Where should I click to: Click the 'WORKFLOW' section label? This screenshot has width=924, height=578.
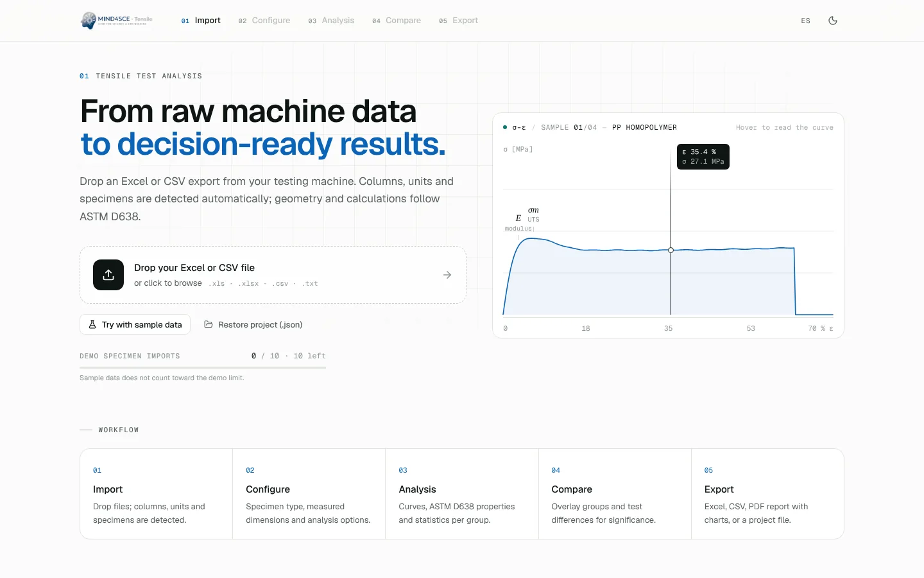119,430
